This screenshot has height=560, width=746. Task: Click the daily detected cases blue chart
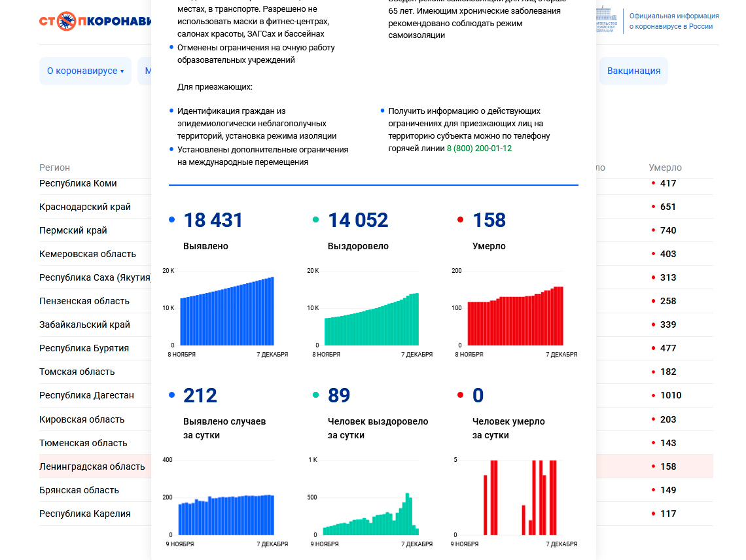[x=226, y=515]
